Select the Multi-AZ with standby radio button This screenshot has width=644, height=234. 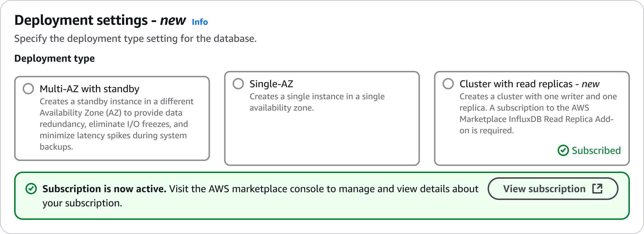(x=28, y=89)
